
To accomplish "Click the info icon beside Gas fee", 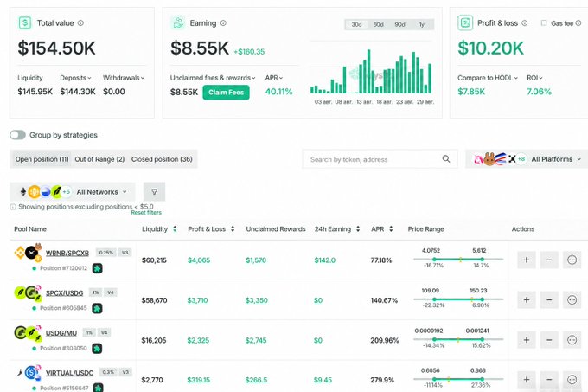I will point(578,22).
